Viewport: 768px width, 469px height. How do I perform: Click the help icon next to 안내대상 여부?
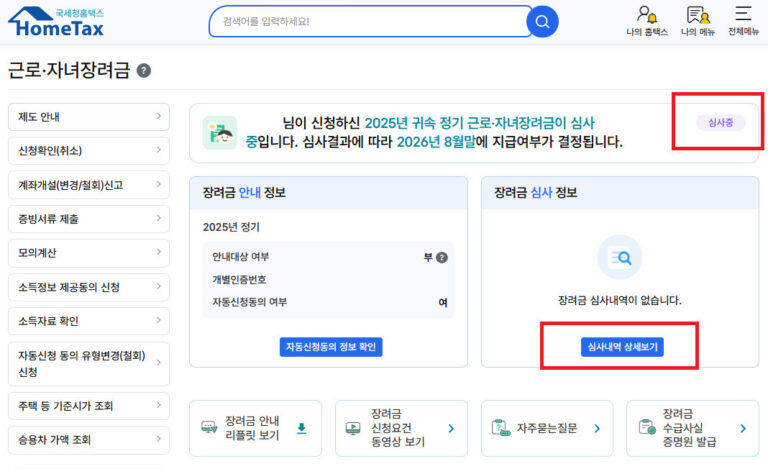point(442,258)
